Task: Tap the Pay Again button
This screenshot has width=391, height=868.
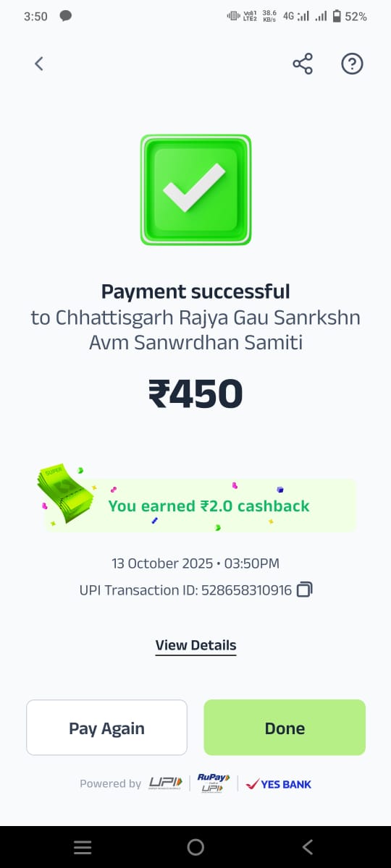Action: click(x=106, y=728)
